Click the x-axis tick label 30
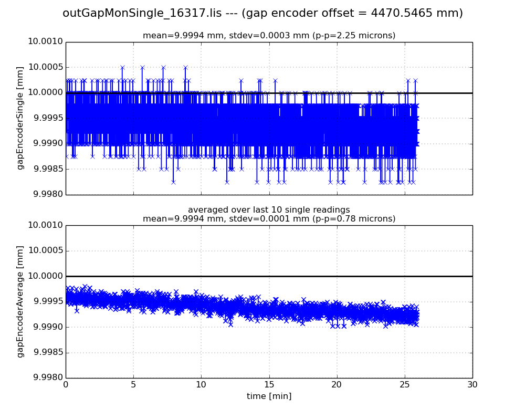525x420 pixels. tap(472, 385)
